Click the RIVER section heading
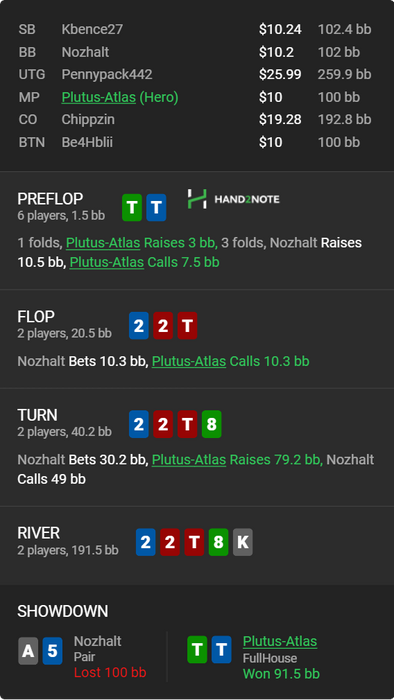 [38, 533]
